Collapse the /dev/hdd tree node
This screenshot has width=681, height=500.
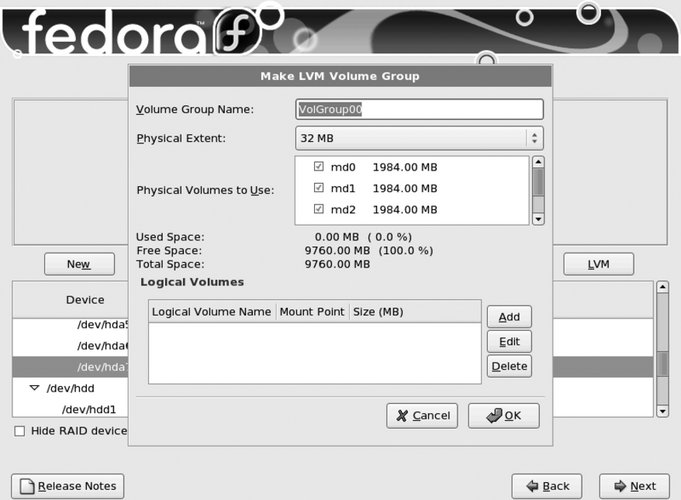point(34,387)
